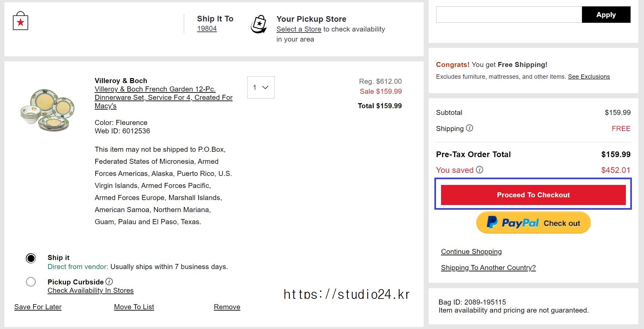Click the Macy's shopping bag star icon
This screenshot has height=329, width=644.
pos(20,21)
